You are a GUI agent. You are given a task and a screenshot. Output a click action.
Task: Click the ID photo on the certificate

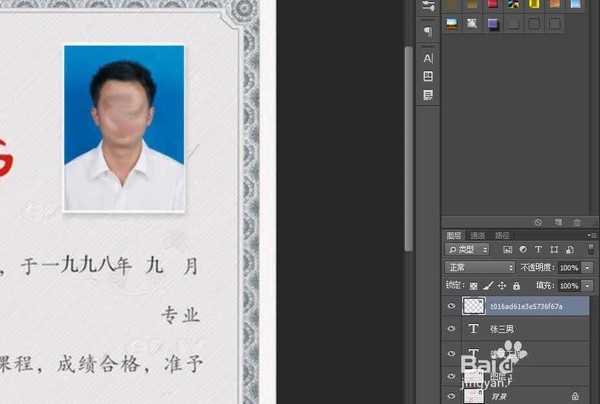[x=124, y=128]
